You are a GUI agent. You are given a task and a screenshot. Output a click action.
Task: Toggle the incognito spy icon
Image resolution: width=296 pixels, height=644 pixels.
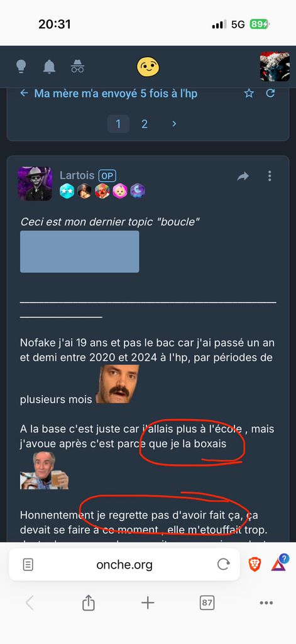click(77, 66)
